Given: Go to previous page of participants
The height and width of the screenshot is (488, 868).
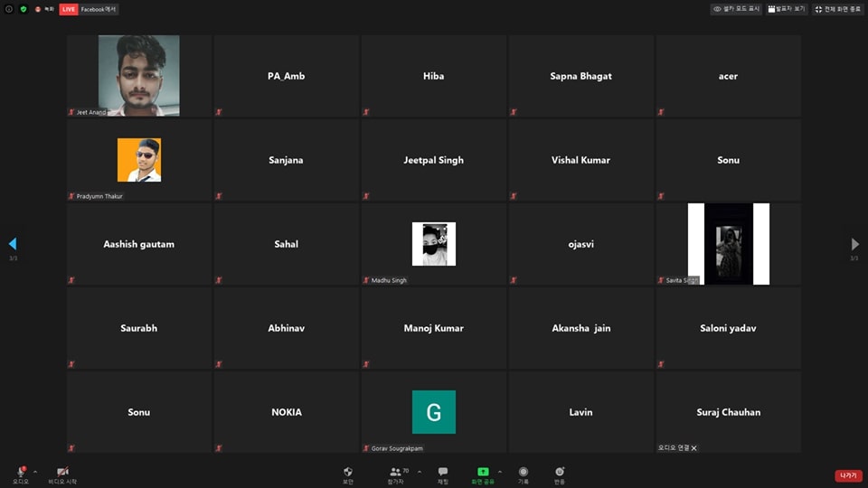Looking at the screenshot, I should coord(13,244).
